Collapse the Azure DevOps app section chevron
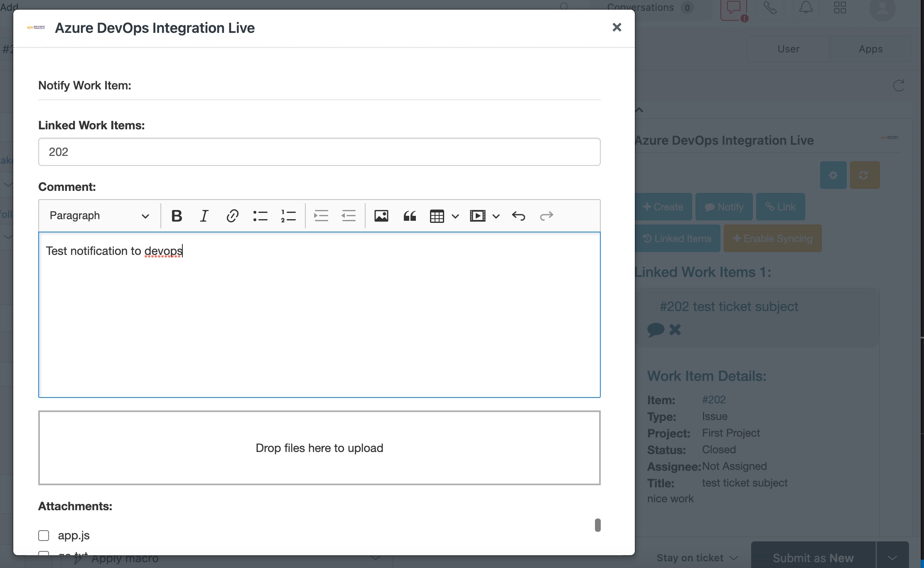Viewport: 924px width, 568px height. tap(639, 110)
